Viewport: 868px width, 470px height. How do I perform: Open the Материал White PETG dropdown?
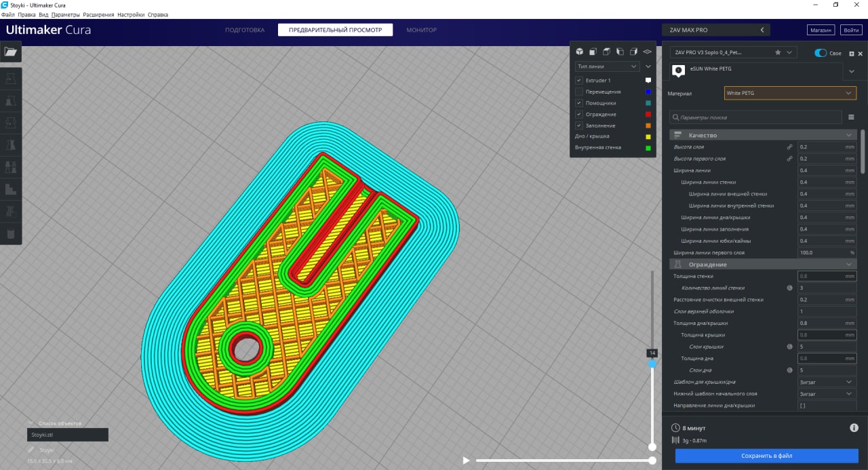click(790, 93)
